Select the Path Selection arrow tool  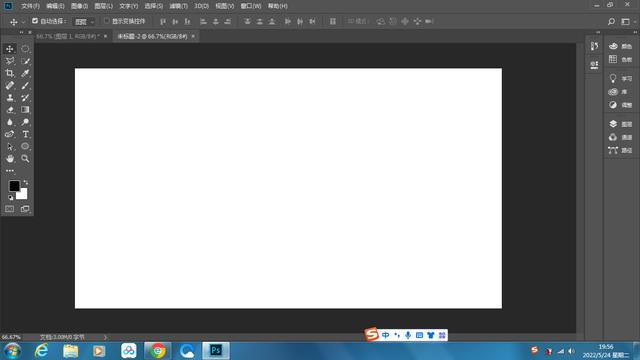coord(10,147)
